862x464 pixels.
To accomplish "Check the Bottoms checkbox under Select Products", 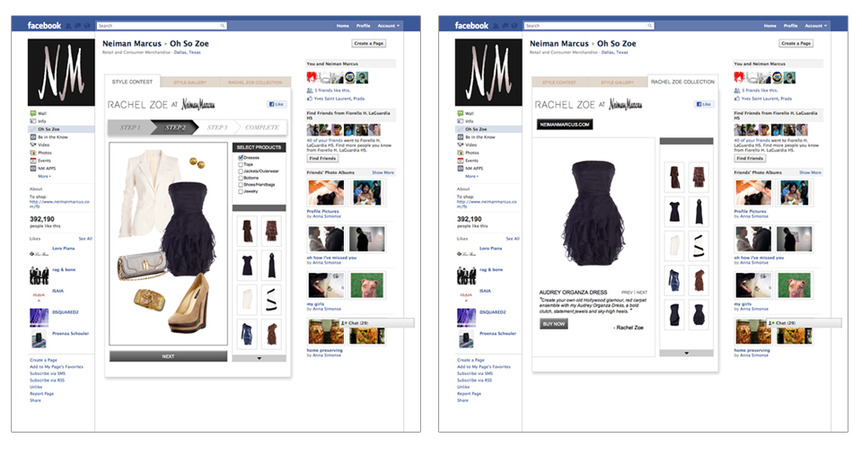I will (x=241, y=178).
